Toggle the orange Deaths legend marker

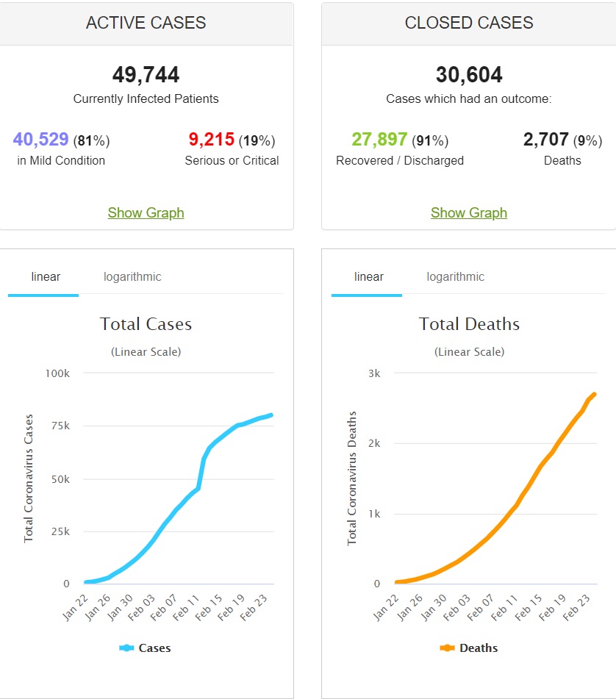point(447,648)
